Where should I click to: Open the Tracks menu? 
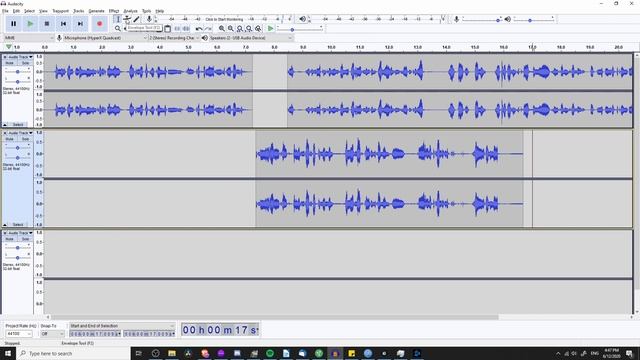[79, 11]
